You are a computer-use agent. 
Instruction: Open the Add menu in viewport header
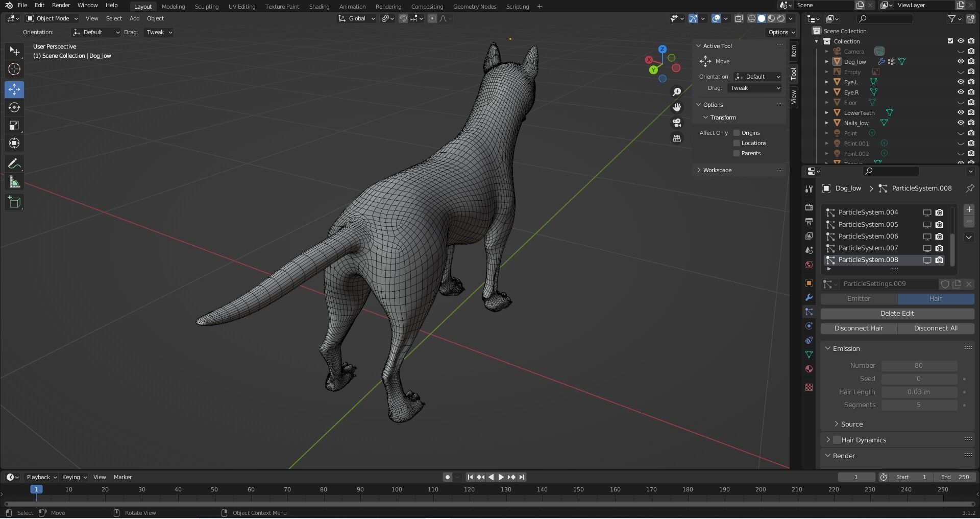coord(134,18)
